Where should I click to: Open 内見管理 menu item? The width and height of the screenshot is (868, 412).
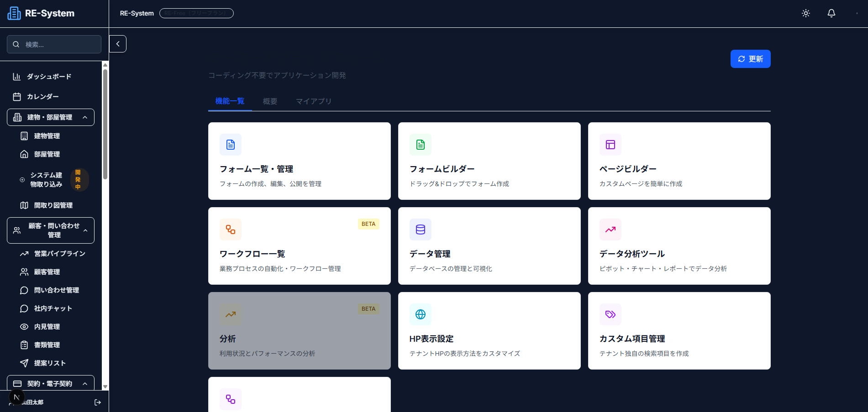click(54, 327)
